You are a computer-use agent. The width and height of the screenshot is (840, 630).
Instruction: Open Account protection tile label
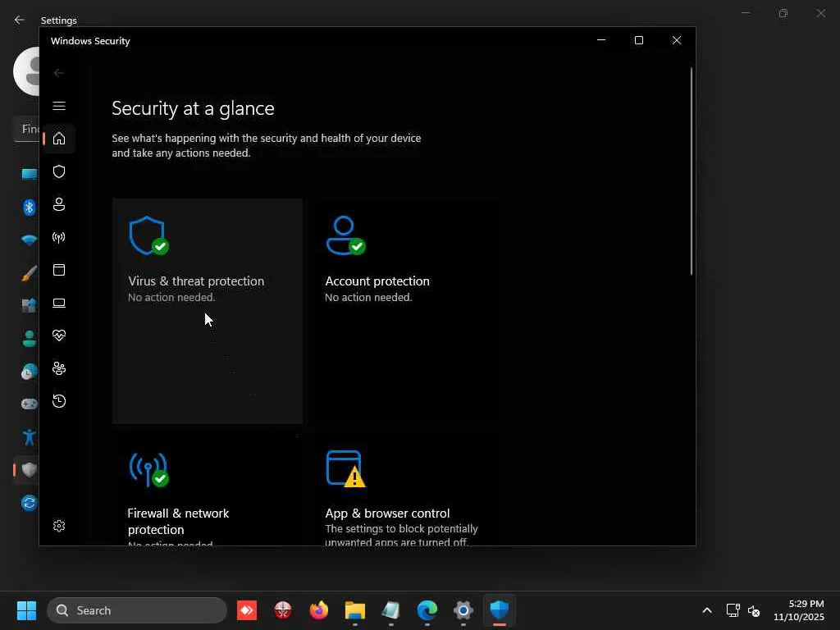tap(377, 281)
